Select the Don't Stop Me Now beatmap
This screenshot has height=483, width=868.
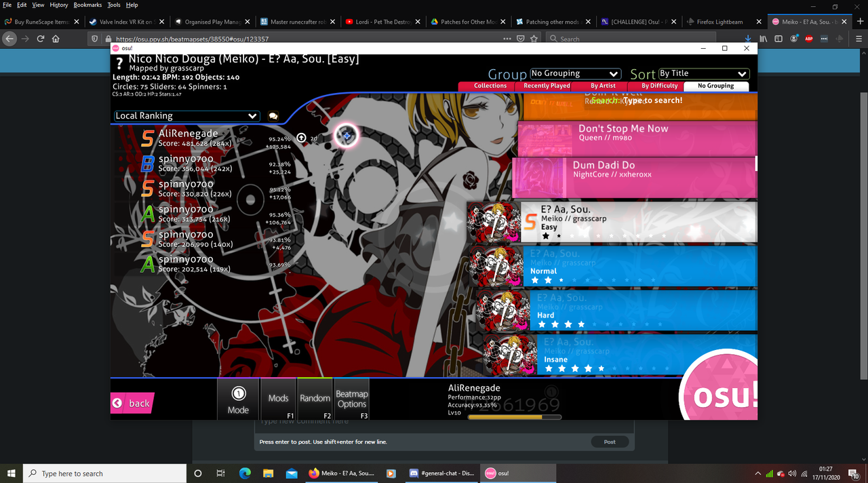(x=637, y=138)
